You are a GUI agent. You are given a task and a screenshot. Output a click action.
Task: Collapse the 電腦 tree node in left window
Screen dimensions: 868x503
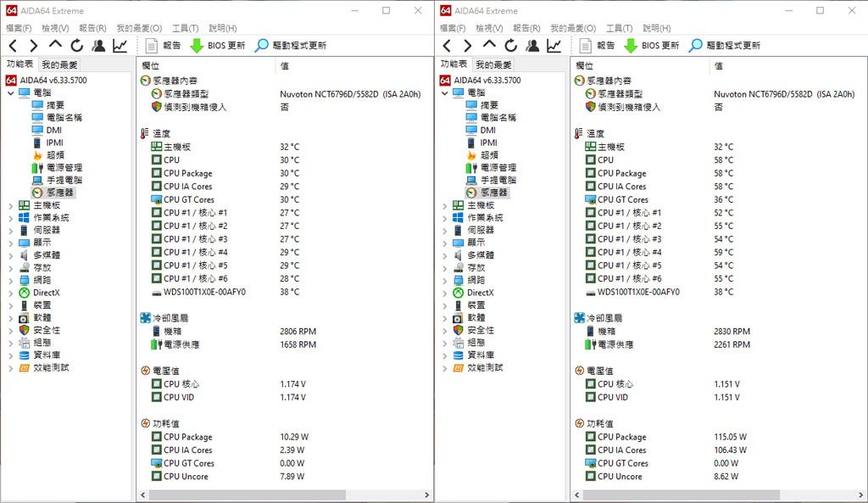(10, 93)
